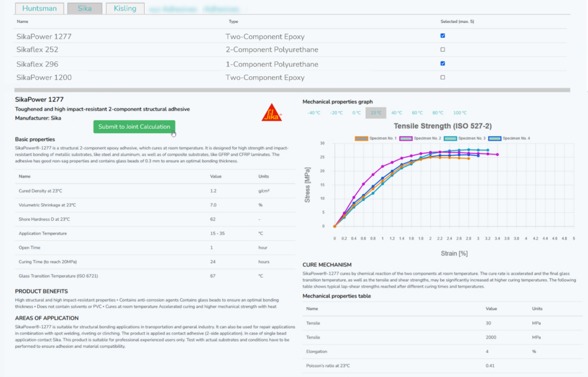The image size is (588, 377).
Task: Click the Sikaflex 252 product name
Action: (37, 50)
